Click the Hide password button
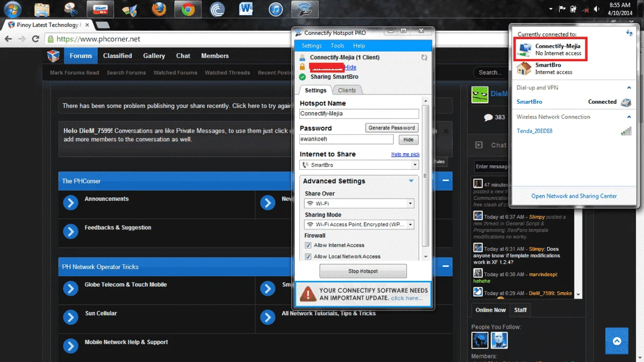 [408, 140]
